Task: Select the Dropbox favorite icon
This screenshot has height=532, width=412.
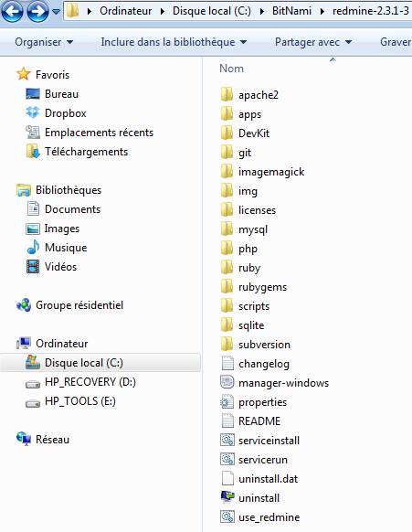Action: [33, 112]
